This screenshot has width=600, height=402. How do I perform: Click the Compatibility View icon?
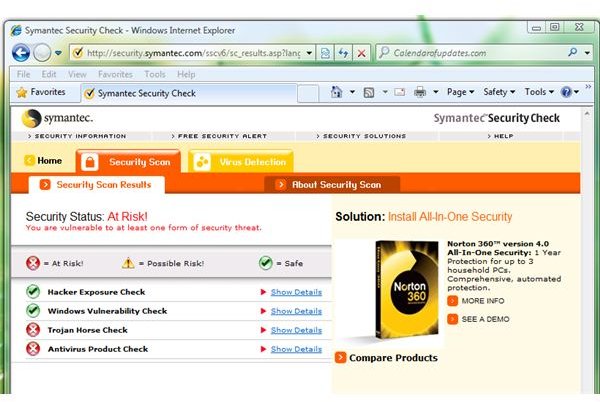[x=325, y=53]
